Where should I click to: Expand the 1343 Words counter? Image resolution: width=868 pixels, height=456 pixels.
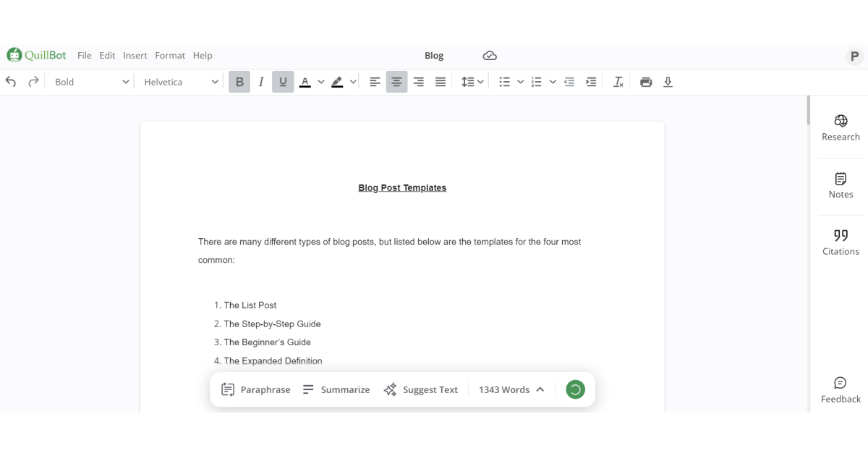511,389
